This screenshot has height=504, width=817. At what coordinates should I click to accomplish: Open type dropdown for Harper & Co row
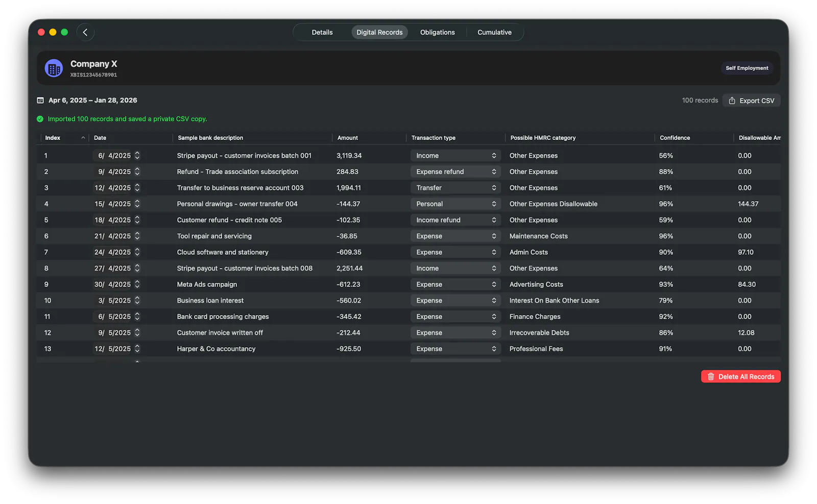tap(455, 349)
